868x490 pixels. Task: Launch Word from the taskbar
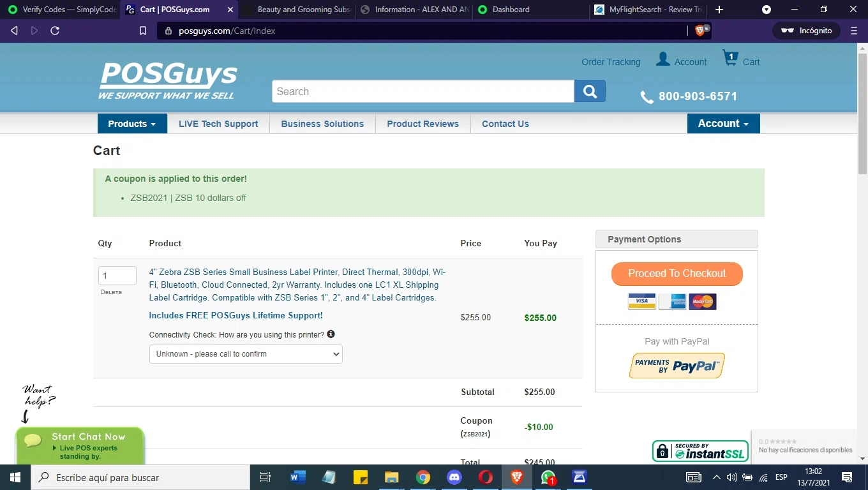[x=298, y=477]
